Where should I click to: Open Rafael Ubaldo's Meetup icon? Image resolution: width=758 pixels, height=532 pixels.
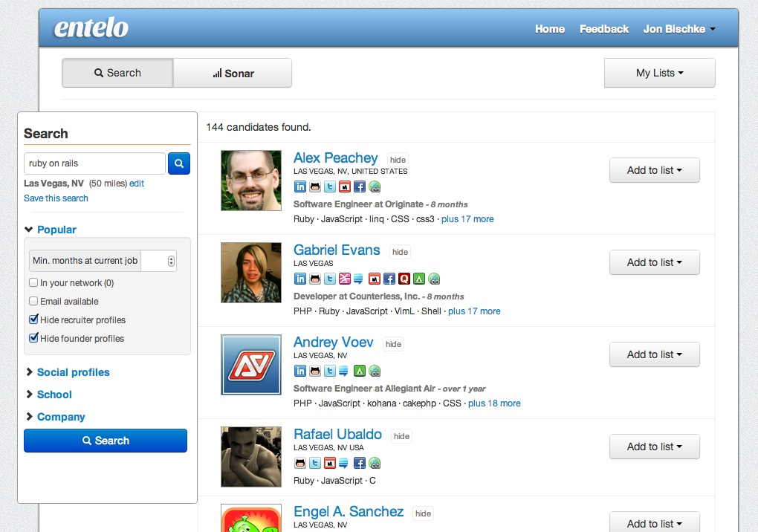(330, 463)
